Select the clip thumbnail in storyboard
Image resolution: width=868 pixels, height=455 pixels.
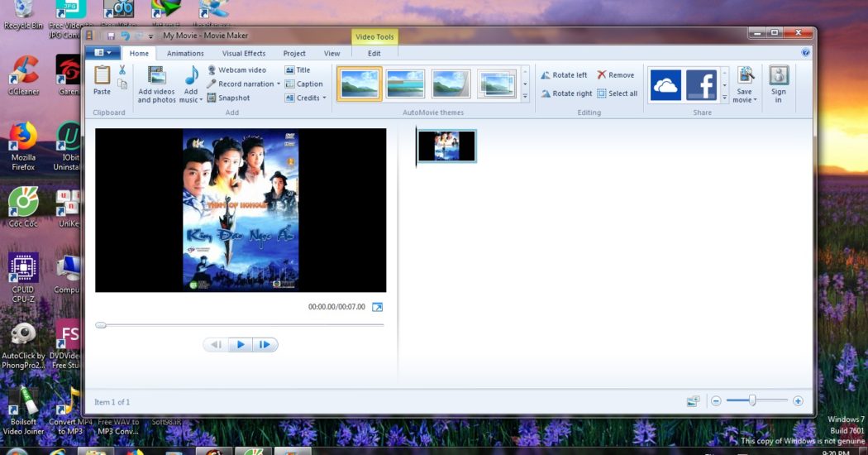click(x=446, y=146)
